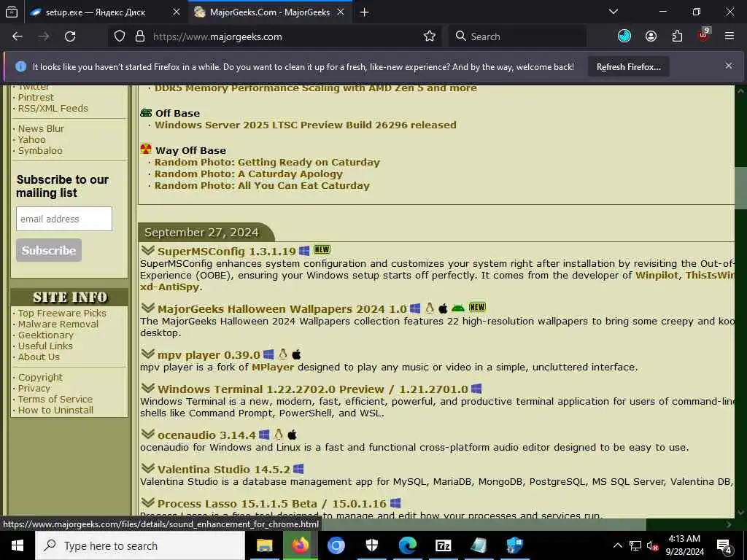Screen dimensions: 747x560
Task: Expand the Valentina Studio 14.5.2 chevron
Action: click(x=147, y=468)
